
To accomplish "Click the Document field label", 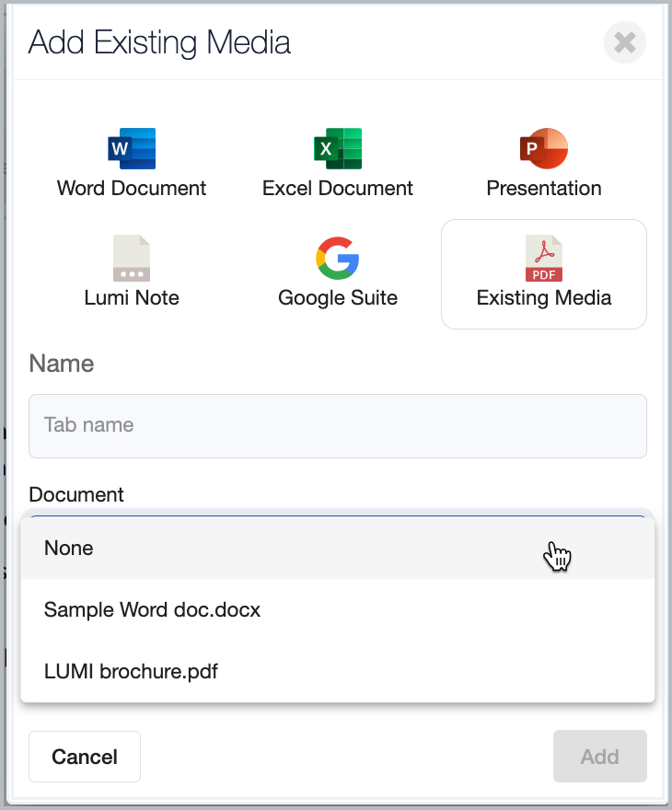I will pyautogui.click(x=76, y=494).
